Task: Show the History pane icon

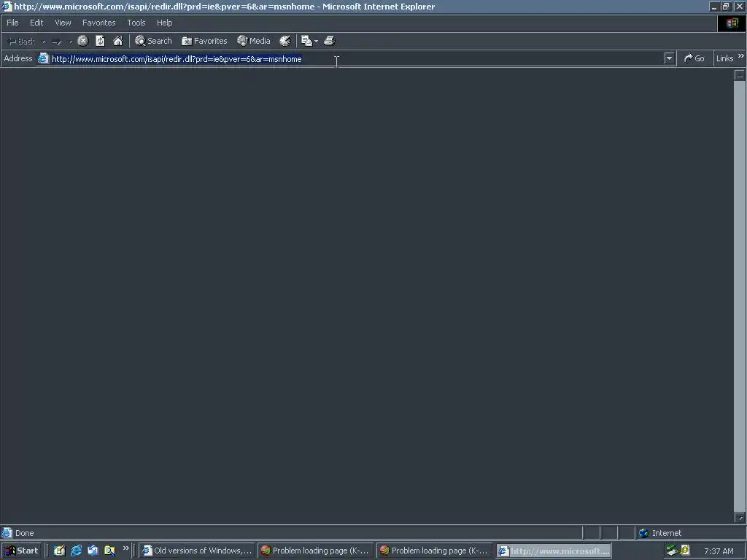Action: pyautogui.click(x=285, y=41)
